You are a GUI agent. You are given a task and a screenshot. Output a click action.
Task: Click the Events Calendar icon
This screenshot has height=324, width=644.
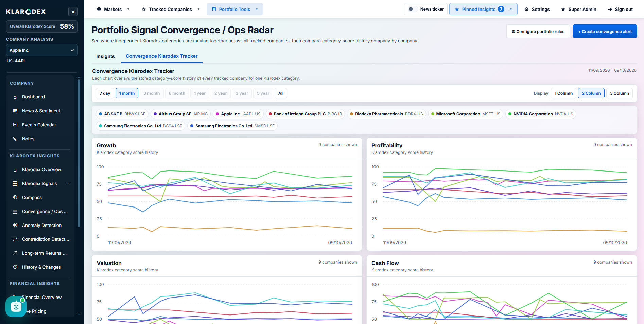pyautogui.click(x=15, y=125)
